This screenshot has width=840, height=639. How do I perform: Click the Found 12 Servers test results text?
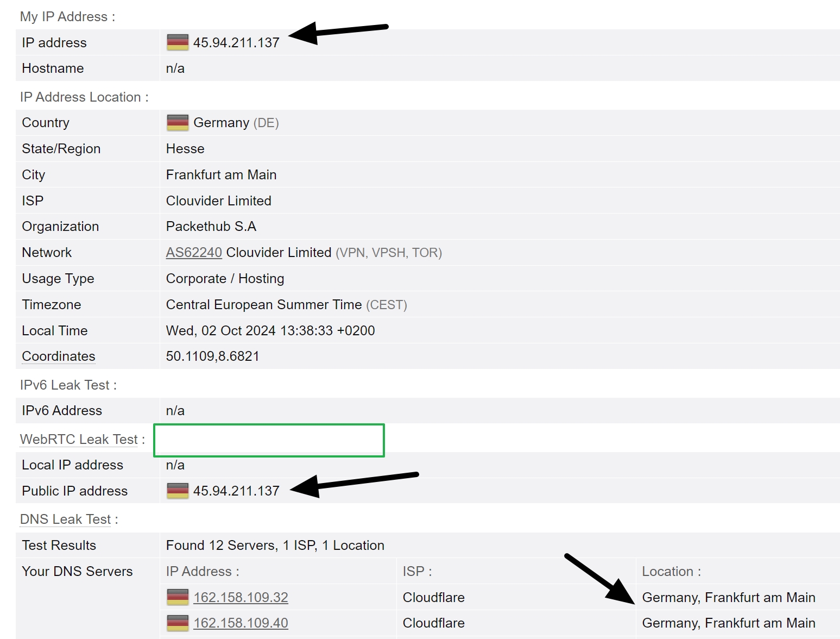point(275,546)
